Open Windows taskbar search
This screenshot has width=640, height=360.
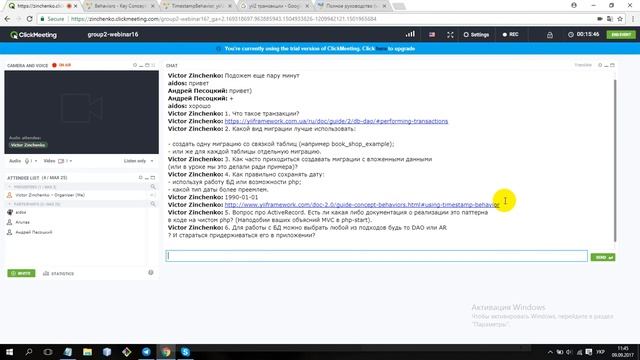tap(29, 352)
